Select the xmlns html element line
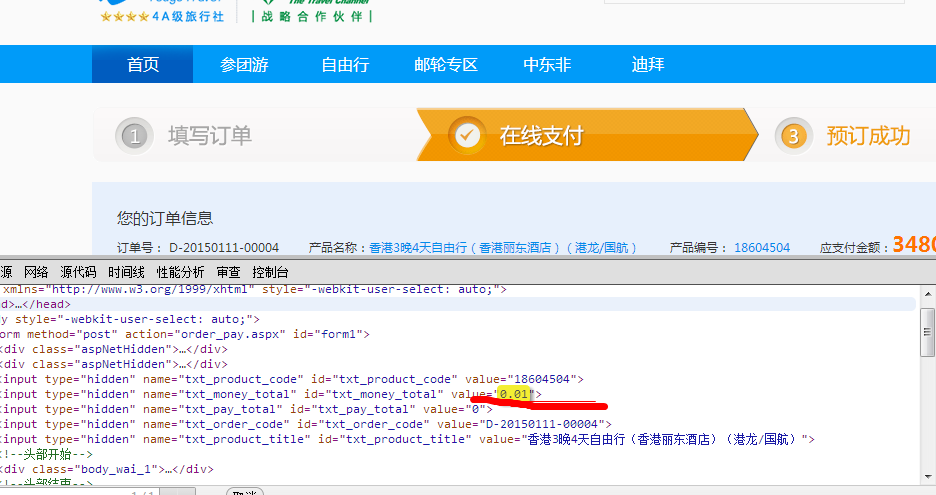The width and height of the screenshot is (936, 495). click(x=253, y=290)
